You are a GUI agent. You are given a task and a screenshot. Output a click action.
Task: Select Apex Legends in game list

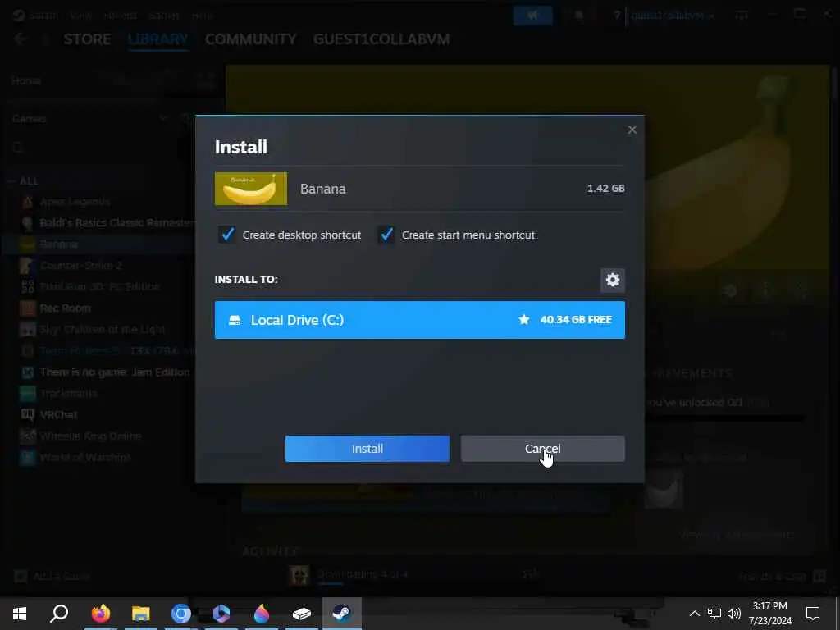75,202
